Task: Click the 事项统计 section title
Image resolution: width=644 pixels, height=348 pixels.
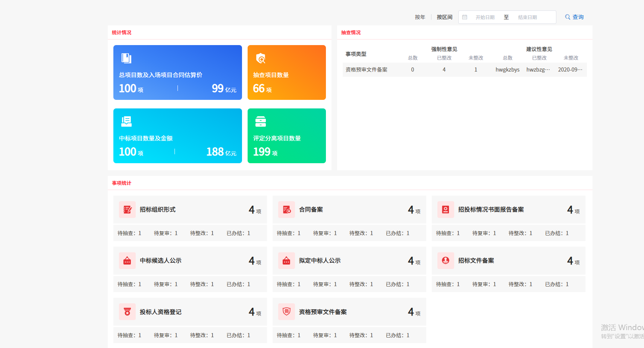Action: 122,183
